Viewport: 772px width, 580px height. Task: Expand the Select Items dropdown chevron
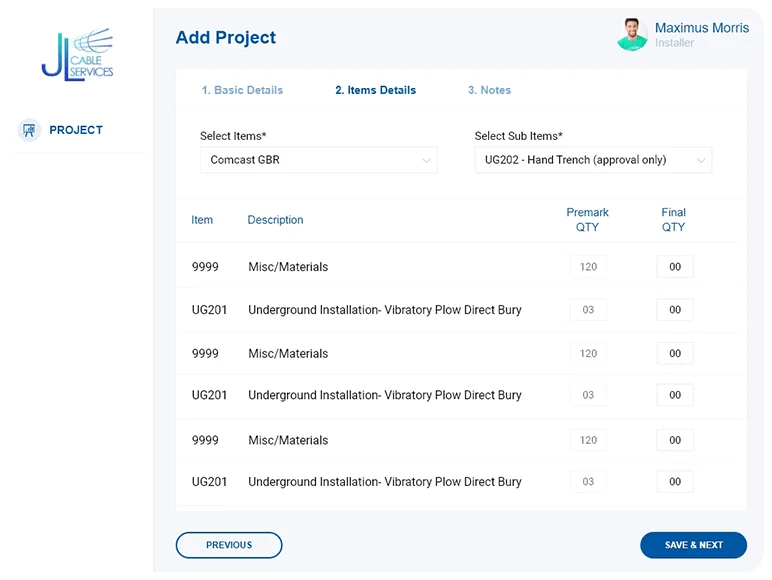(426, 160)
